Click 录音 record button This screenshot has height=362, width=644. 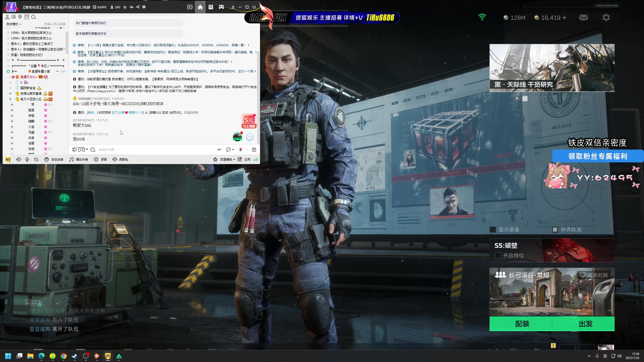[100, 159]
